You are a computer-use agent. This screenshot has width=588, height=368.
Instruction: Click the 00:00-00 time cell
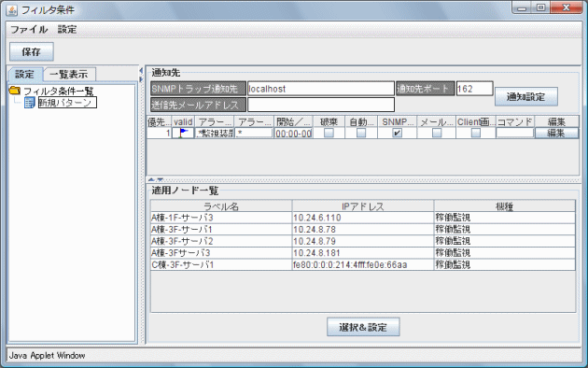[293, 134]
